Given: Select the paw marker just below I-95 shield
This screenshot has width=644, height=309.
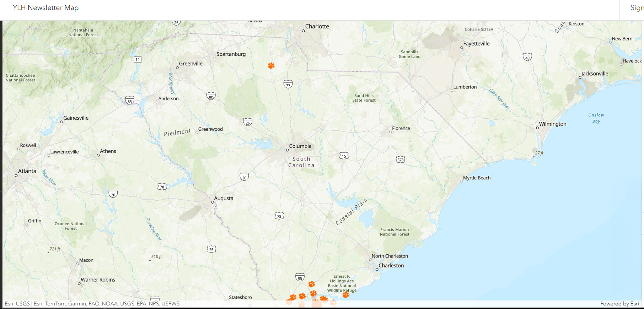Looking at the screenshot, I should (312, 284).
